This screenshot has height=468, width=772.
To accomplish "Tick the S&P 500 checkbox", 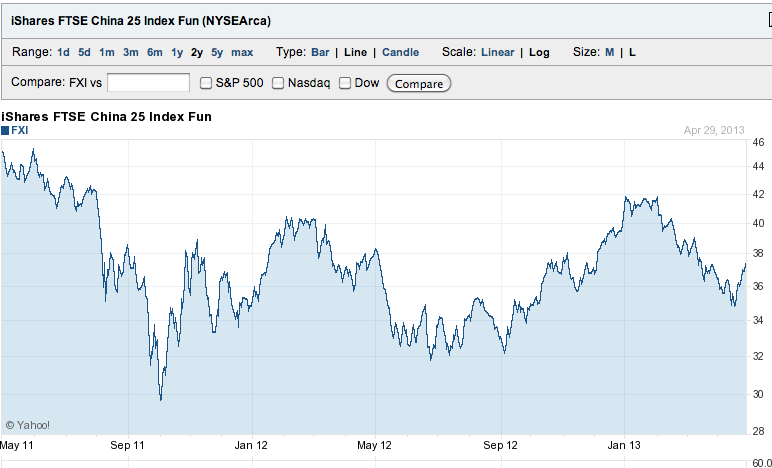I will 206,83.
